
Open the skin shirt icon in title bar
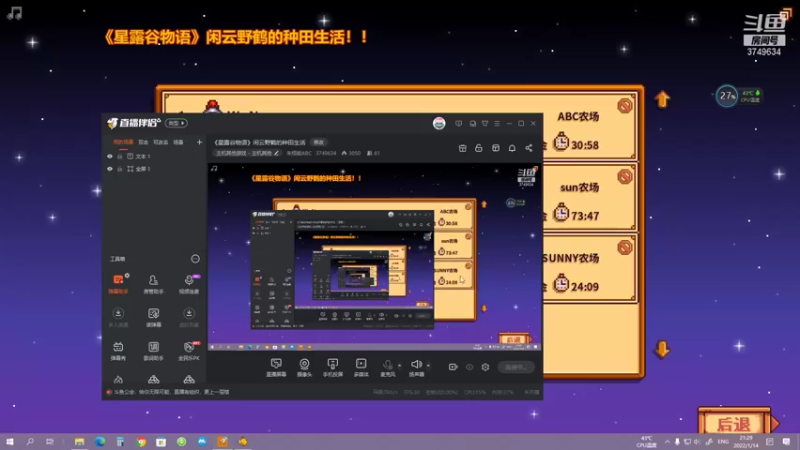485,123
